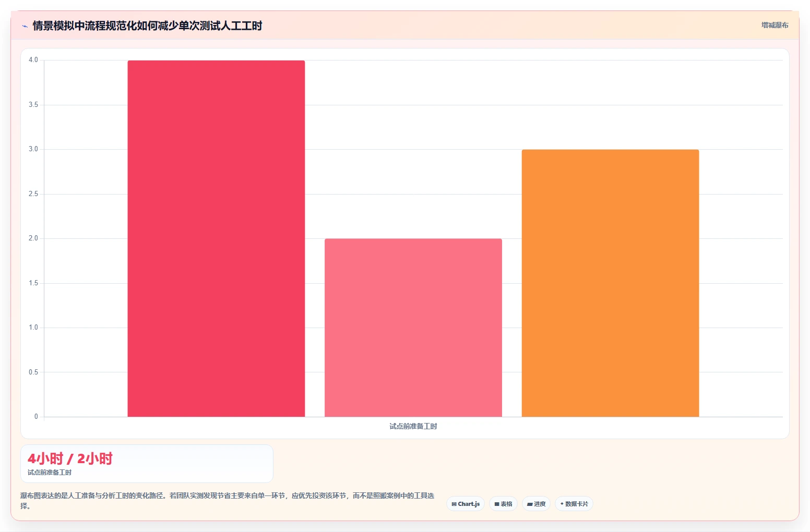This screenshot has width=810, height=532.
Task: Click the x-axis label 试点前准备工时 under chart
Action: [413, 426]
